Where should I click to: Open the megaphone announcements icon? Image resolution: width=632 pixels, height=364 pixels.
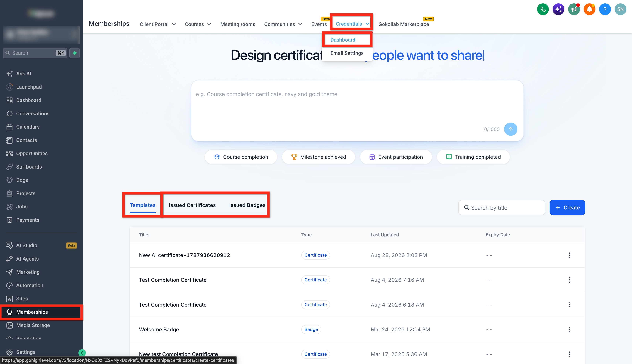574,9
